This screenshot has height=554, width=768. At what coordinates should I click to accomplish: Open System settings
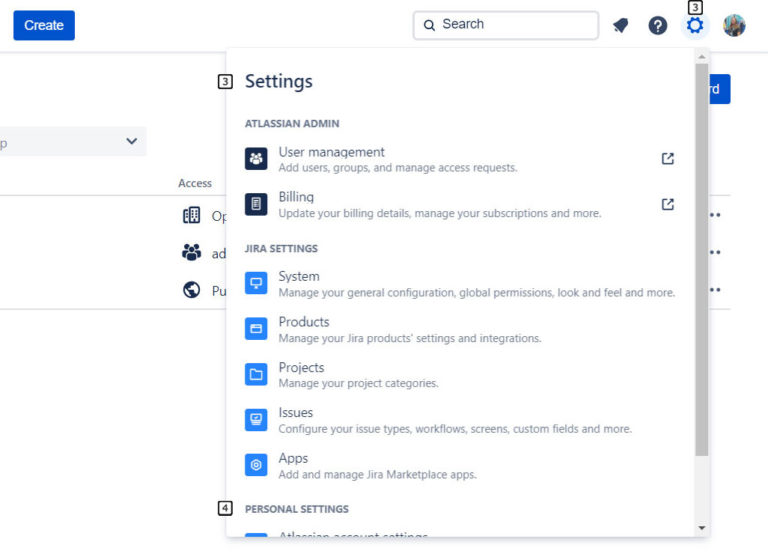click(460, 284)
